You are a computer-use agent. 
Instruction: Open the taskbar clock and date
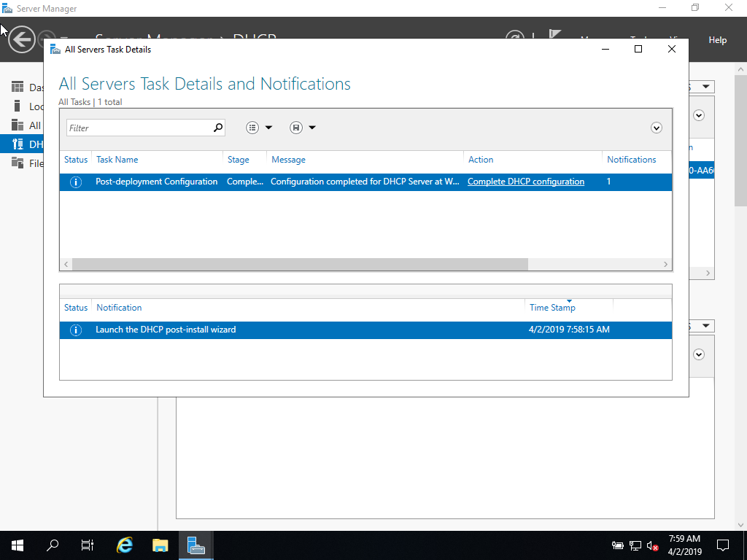(684, 545)
